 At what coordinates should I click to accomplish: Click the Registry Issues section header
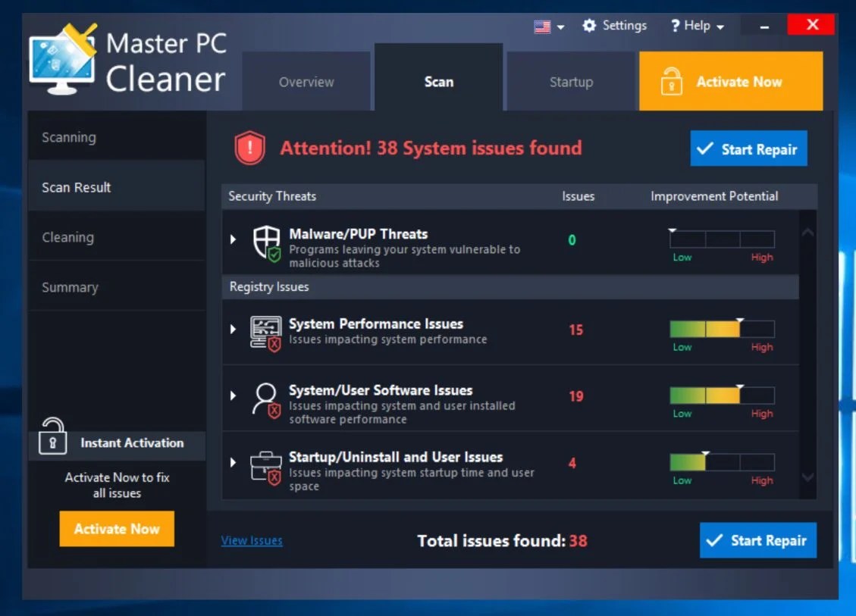click(x=510, y=286)
